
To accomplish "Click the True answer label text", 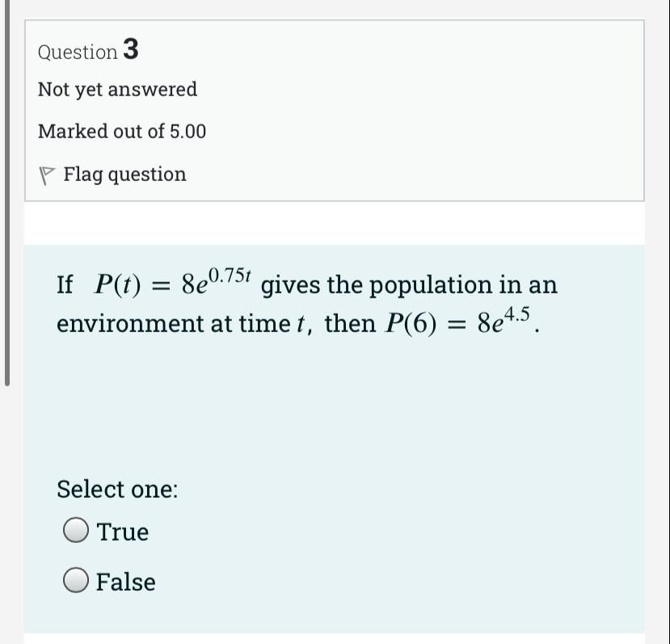I will coord(123,532).
